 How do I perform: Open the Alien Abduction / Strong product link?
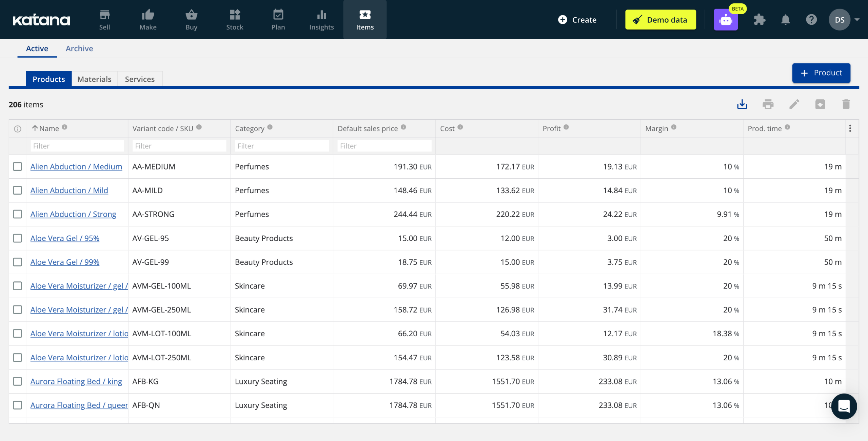tap(73, 214)
